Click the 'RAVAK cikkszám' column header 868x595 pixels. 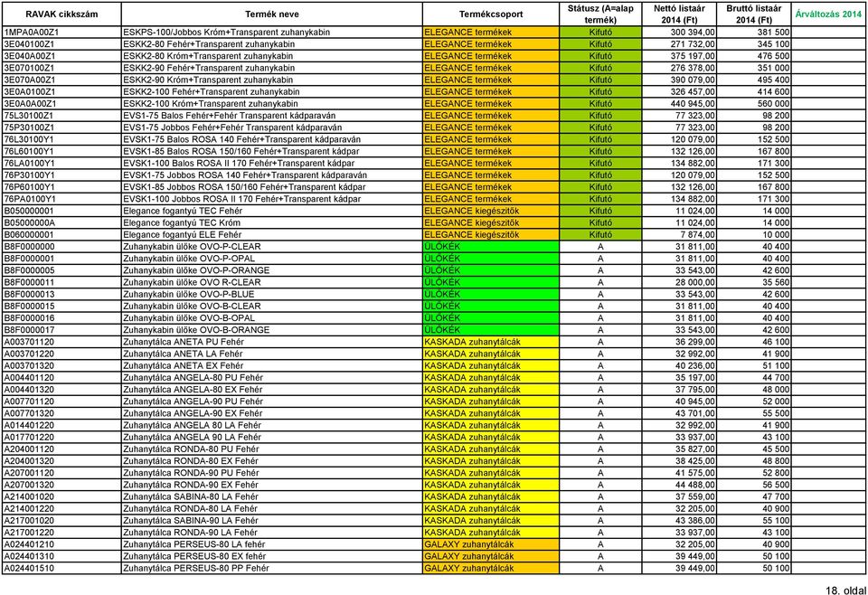click(61, 14)
